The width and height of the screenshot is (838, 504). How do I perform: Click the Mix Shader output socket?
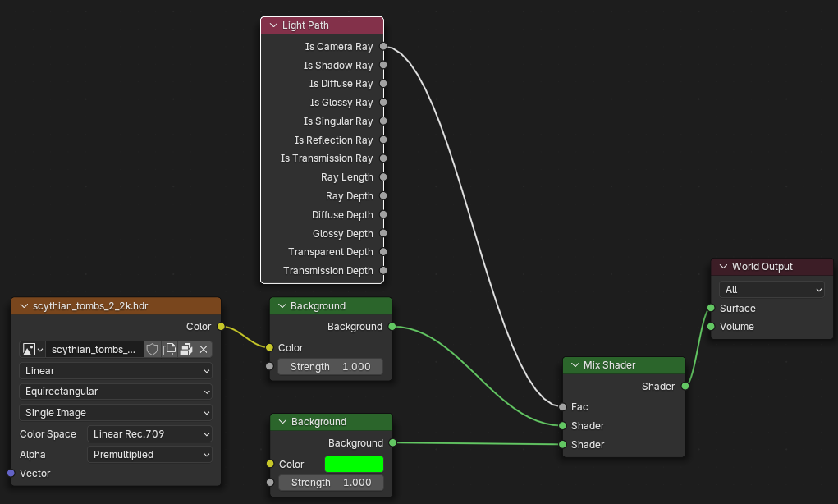(x=685, y=387)
